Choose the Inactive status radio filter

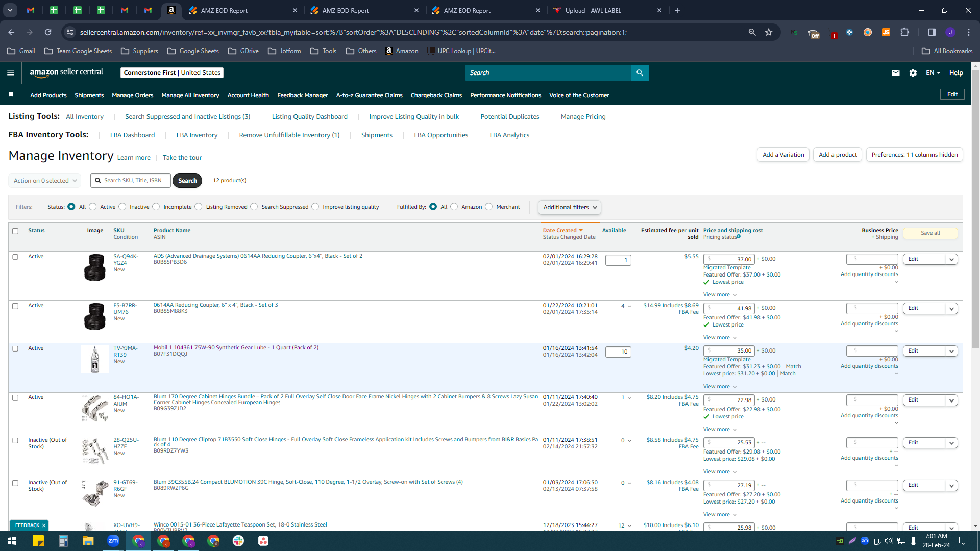(122, 207)
